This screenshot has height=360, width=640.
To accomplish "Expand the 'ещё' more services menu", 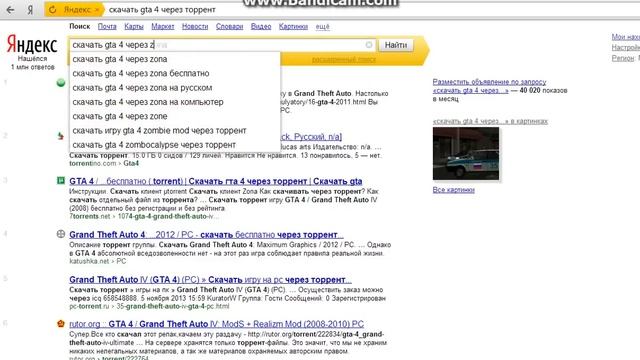I will [322, 27].
